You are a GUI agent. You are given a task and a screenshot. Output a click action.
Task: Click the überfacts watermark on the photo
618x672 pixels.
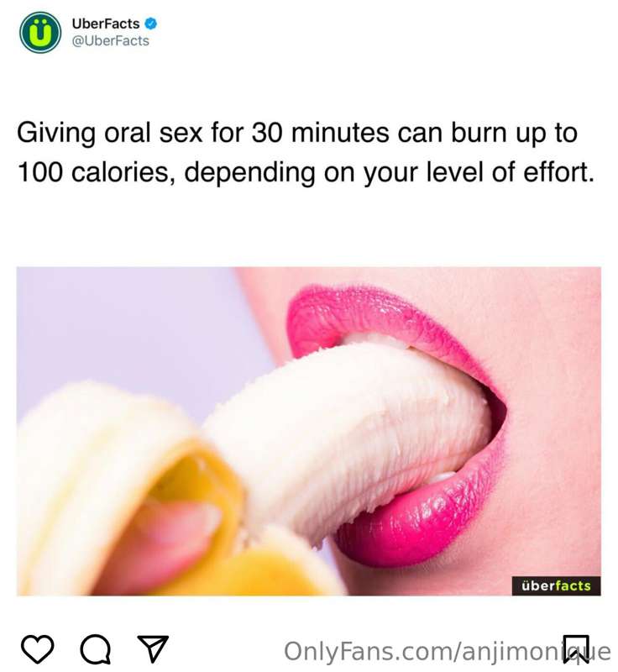tap(556, 585)
